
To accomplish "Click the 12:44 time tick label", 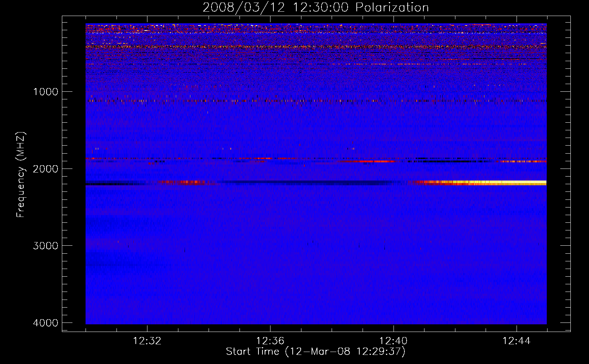I will click(x=517, y=341).
